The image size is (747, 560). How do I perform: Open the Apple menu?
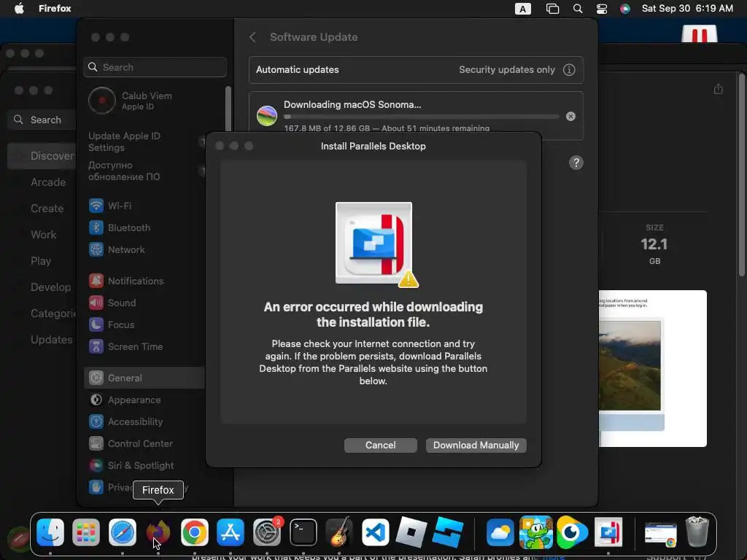19,8
